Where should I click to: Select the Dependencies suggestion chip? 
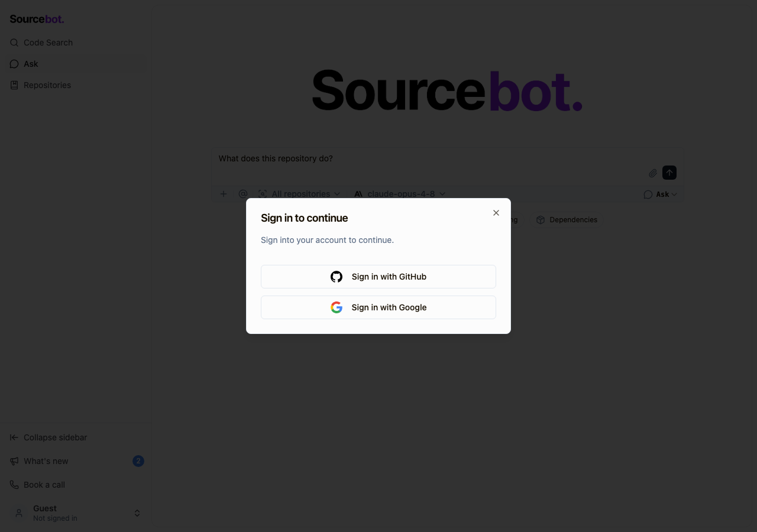(567, 220)
